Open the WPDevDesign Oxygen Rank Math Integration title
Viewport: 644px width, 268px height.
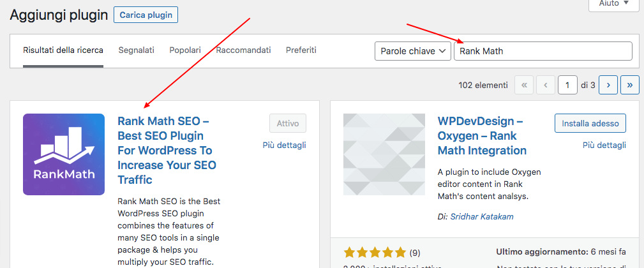click(482, 136)
